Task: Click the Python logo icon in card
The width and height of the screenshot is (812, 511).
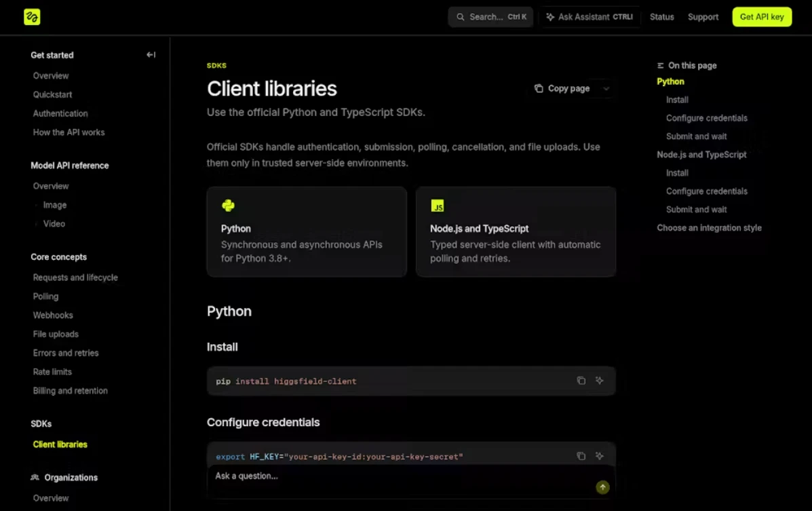Action: tap(228, 205)
